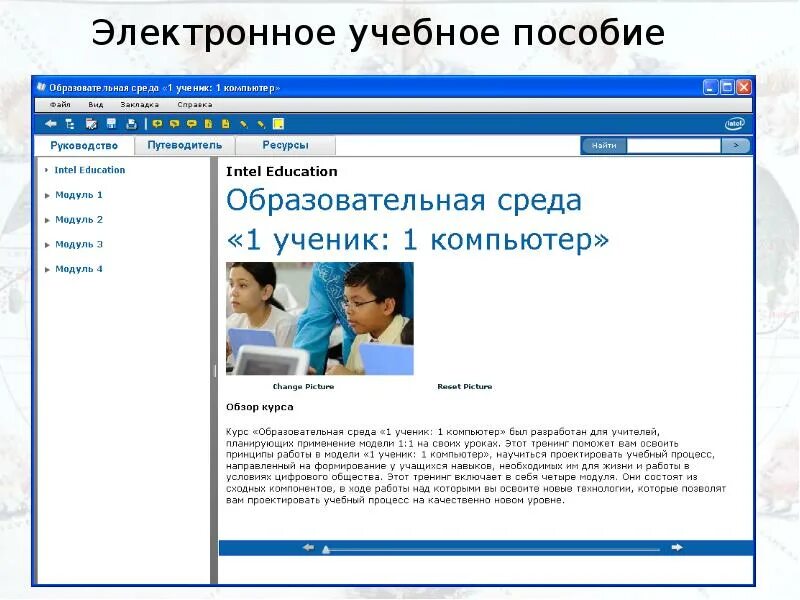Click the yellow sticky note square icon

click(x=279, y=123)
